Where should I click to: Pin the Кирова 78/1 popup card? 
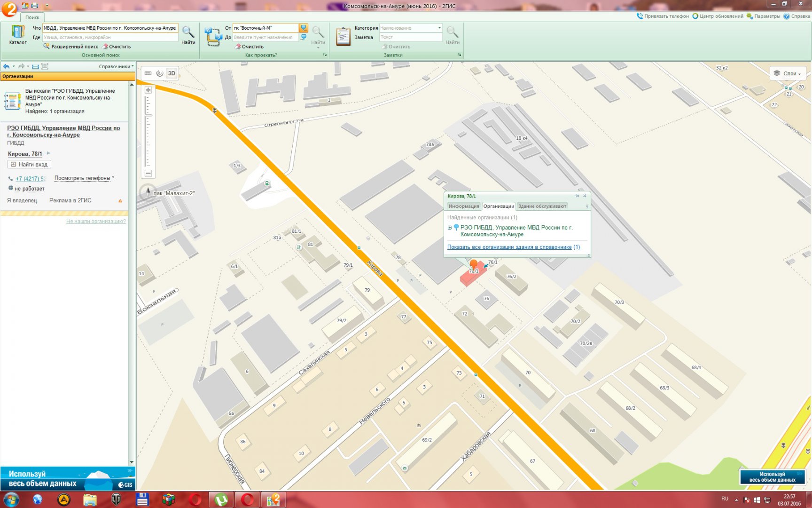tap(577, 196)
